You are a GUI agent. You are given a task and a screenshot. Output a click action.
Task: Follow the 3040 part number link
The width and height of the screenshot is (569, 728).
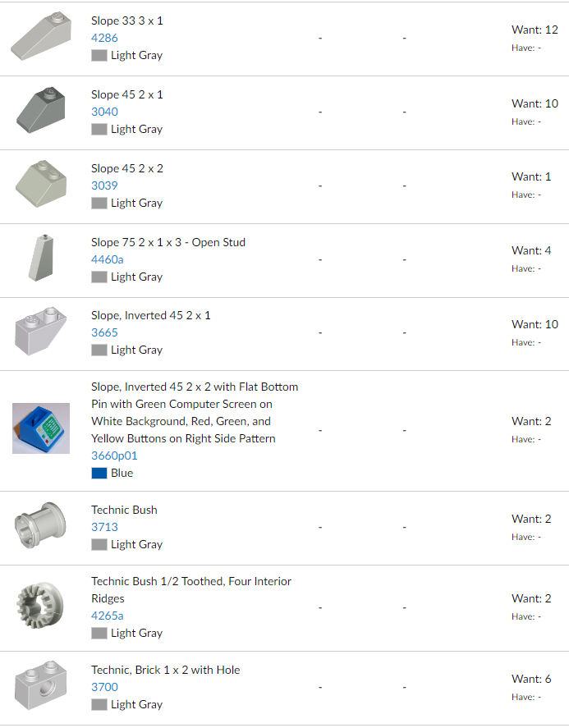coord(104,112)
